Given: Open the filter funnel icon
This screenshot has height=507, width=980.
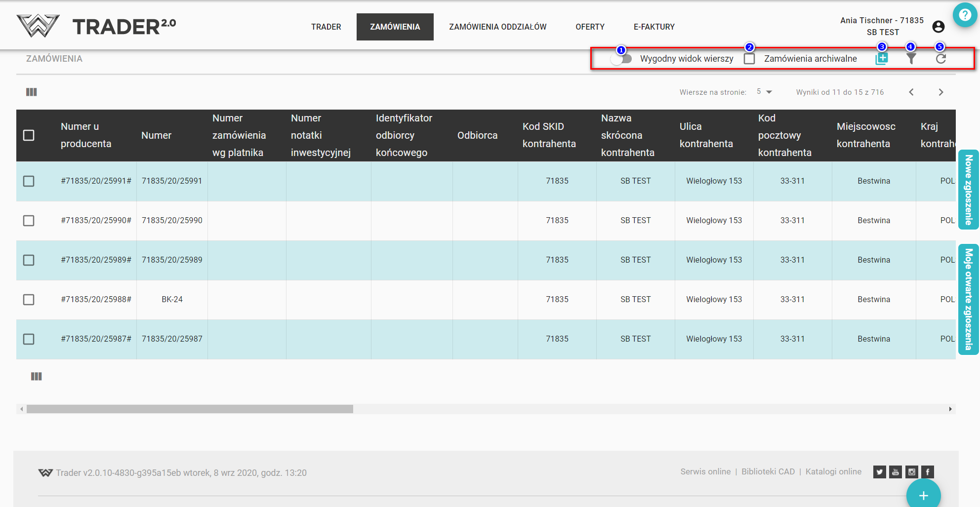Looking at the screenshot, I should [x=911, y=59].
